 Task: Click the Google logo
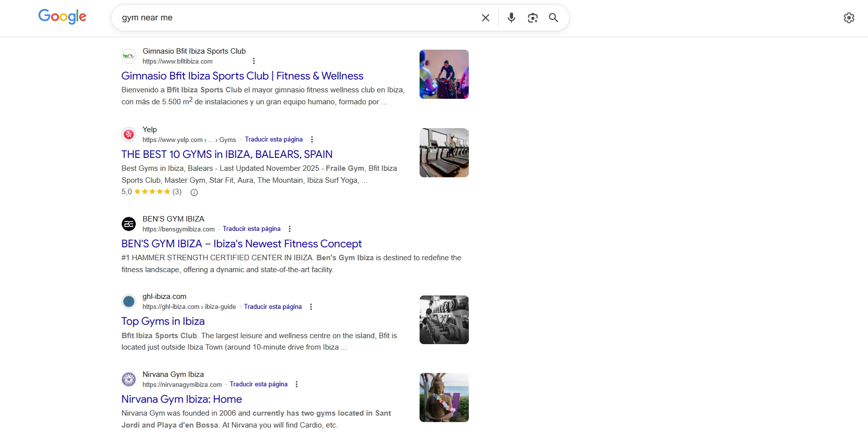pos(62,16)
